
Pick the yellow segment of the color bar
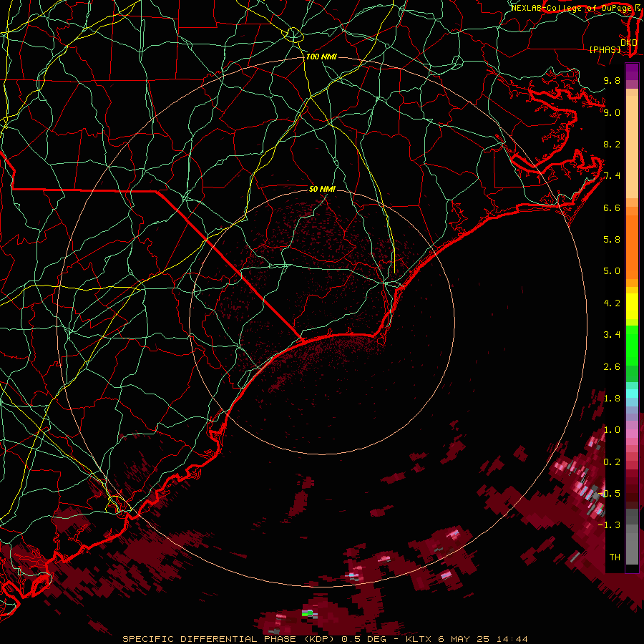tap(632, 306)
